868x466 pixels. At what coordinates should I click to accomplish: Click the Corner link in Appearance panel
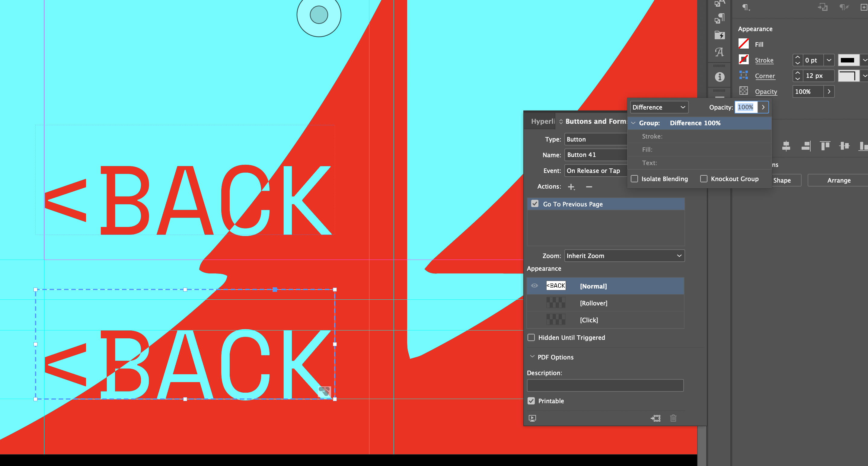click(x=764, y=76)
